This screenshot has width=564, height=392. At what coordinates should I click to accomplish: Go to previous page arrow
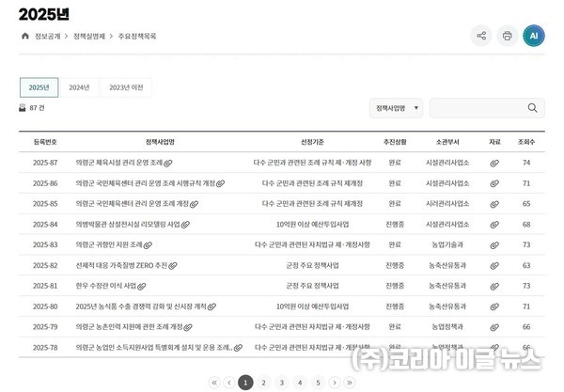point(229,383)
